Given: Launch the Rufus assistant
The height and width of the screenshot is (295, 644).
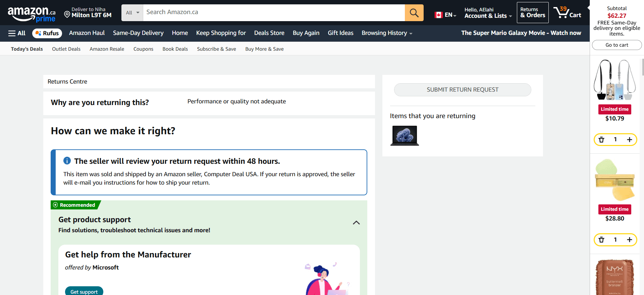Looking at the screenshot, I should click(x=47, y=33).
